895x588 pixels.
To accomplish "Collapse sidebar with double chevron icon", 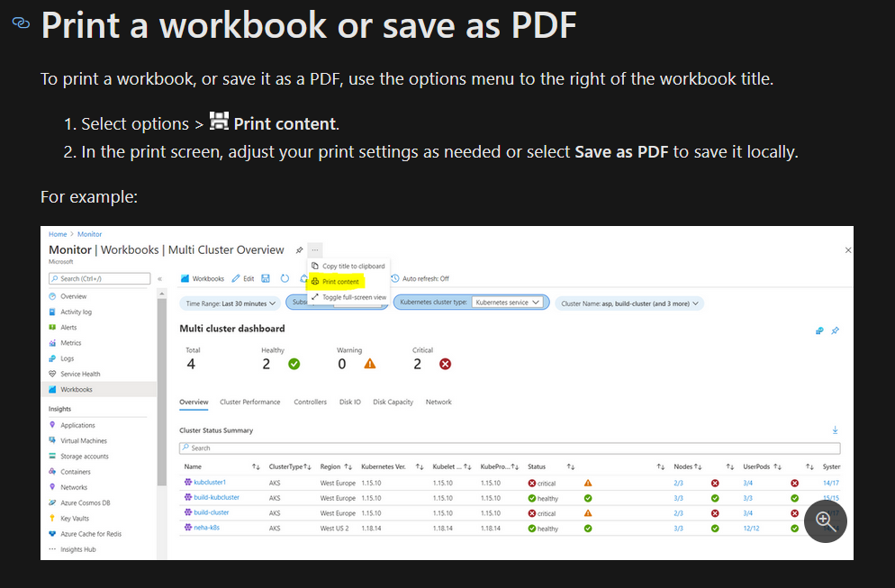I will pos(160,279).
